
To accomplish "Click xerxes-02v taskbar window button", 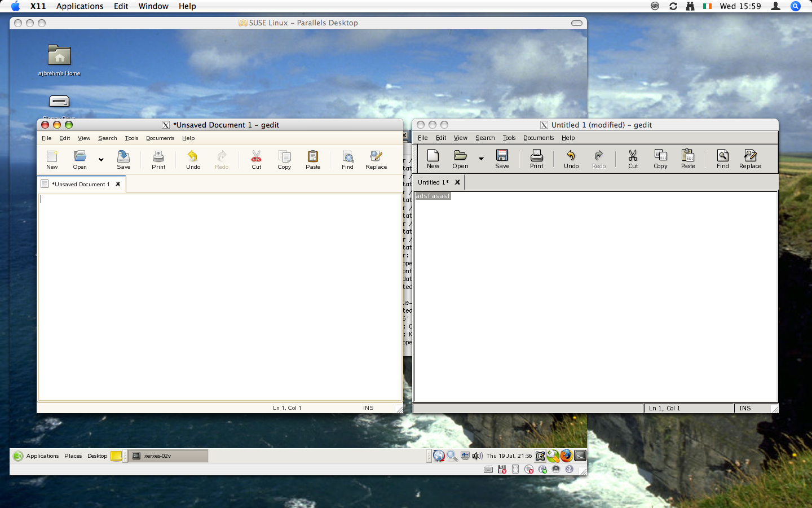I will tap(169, 456).
